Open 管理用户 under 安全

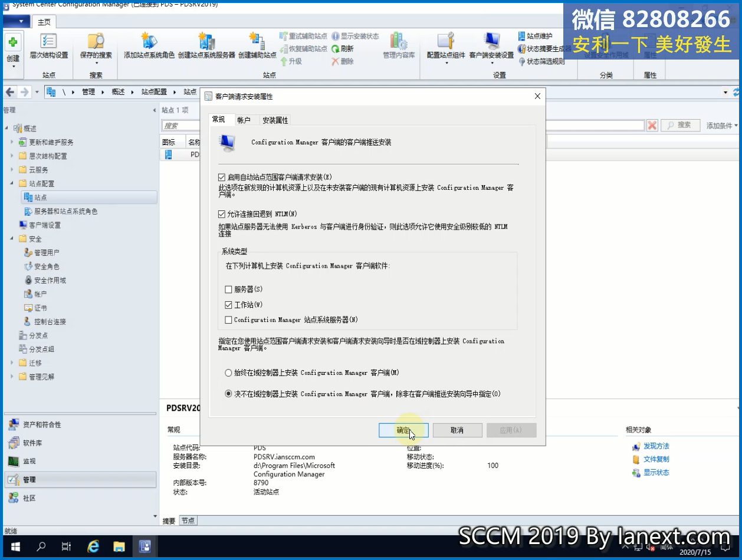[42, 253]
